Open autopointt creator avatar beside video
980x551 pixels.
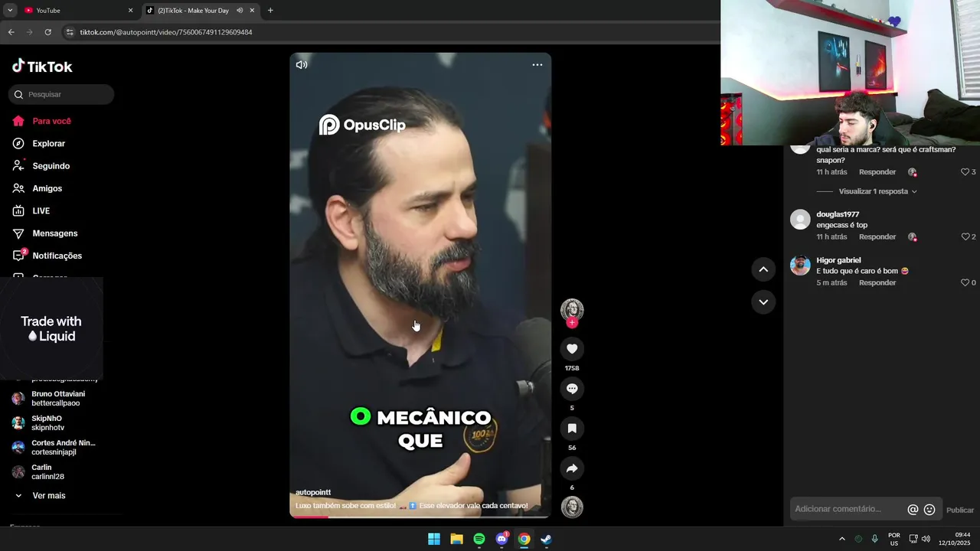(x=572, y=309)
